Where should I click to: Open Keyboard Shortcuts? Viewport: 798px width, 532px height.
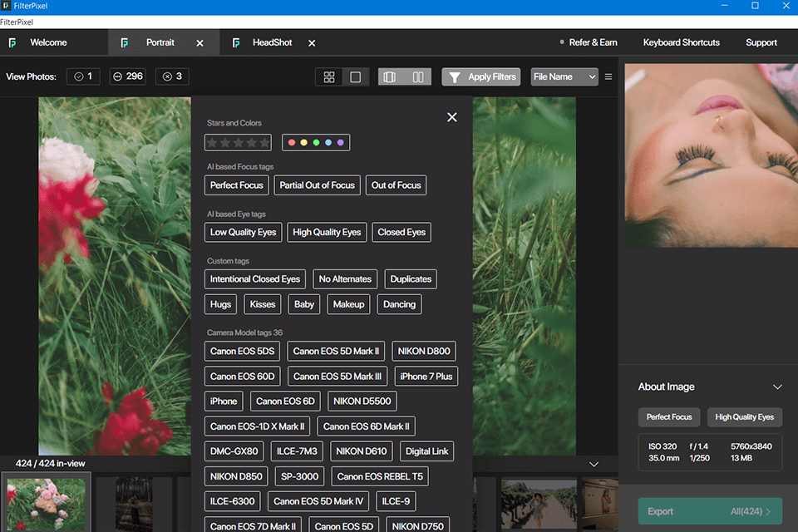click(x=681, y=42)
